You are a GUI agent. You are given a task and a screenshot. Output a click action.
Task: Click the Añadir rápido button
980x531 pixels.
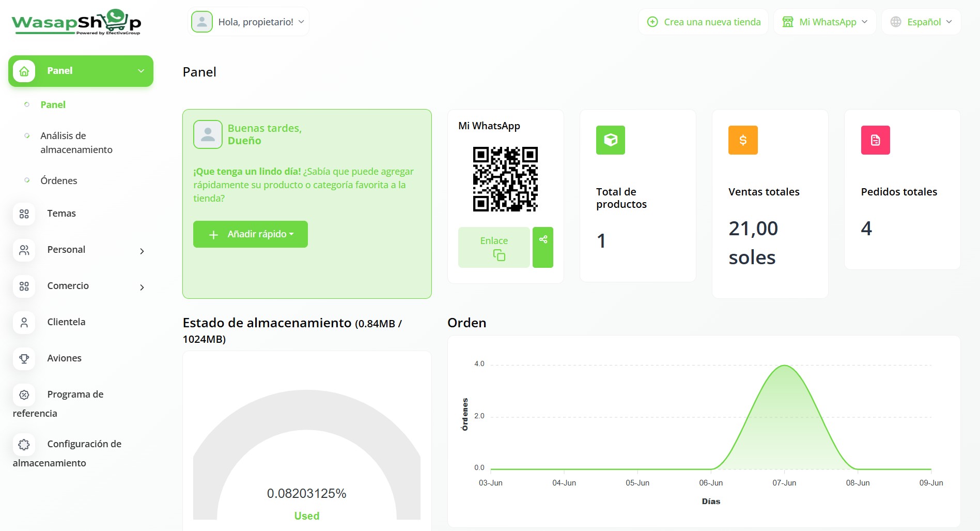tap(251, 234)
